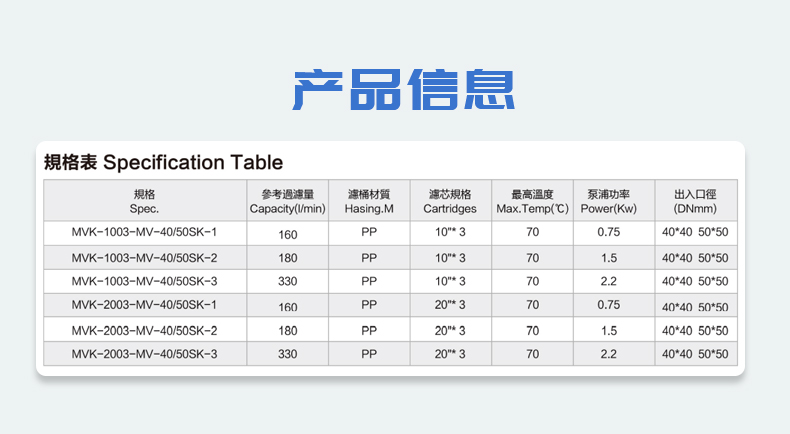Click power 2.2 in the MVK-2003-MV-40/50SK-3 row

tap(608, 354)
